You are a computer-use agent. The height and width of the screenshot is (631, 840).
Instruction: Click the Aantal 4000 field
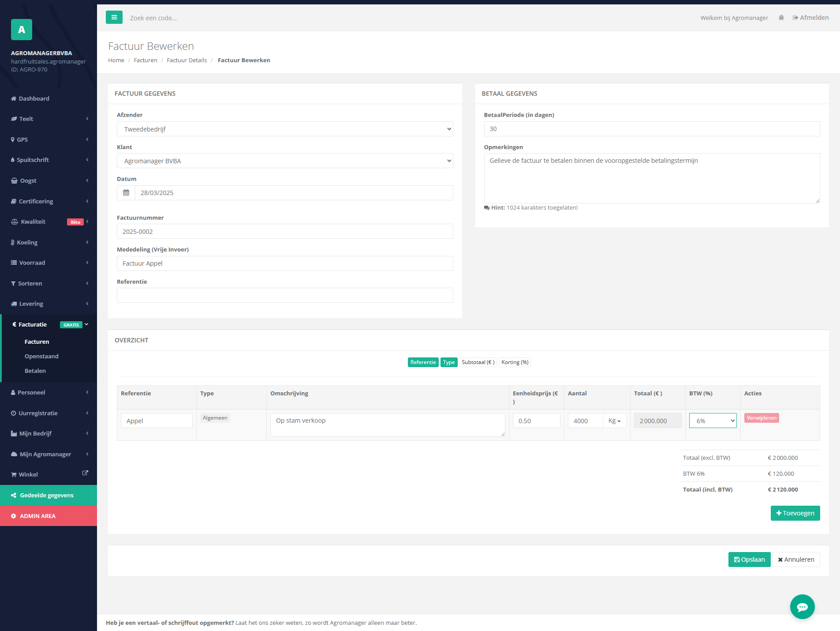[585, 421]
